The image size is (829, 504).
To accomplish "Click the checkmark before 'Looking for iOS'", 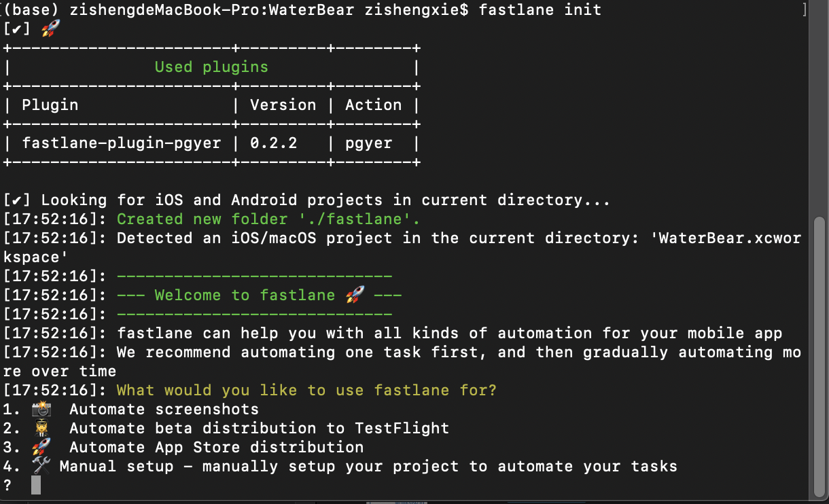I will coord(18,200).
